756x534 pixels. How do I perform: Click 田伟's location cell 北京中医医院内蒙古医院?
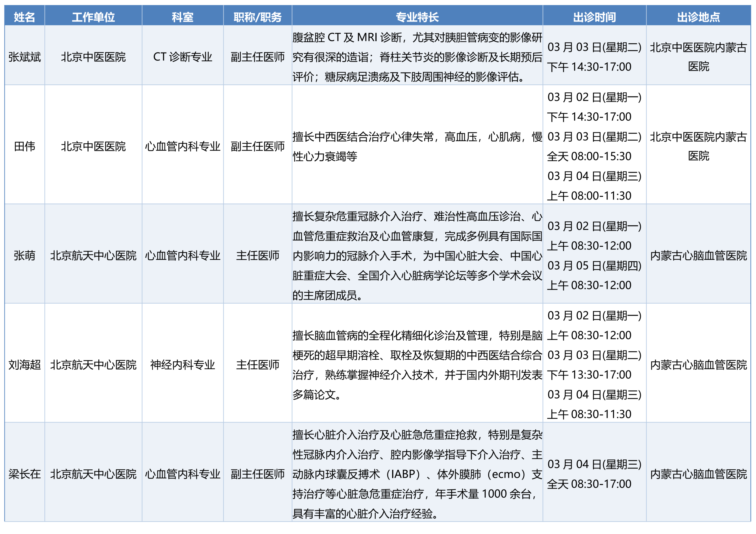point(698,146)
